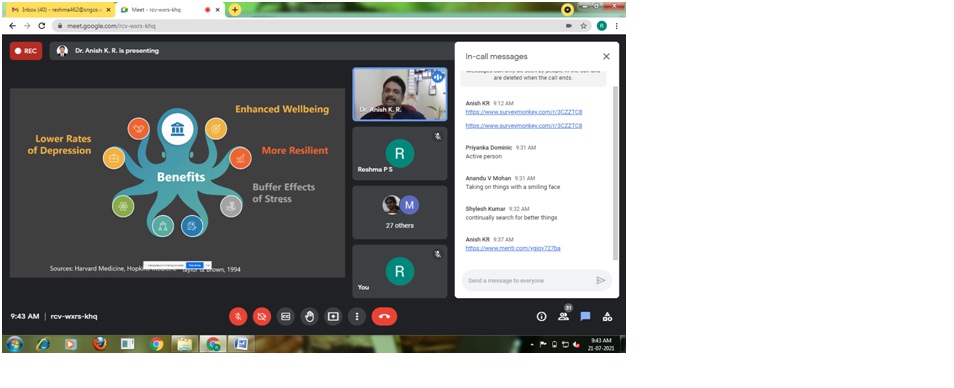954x388 pixels.
Task: Click the send message arrow icon
Action: tap(601, 280)
